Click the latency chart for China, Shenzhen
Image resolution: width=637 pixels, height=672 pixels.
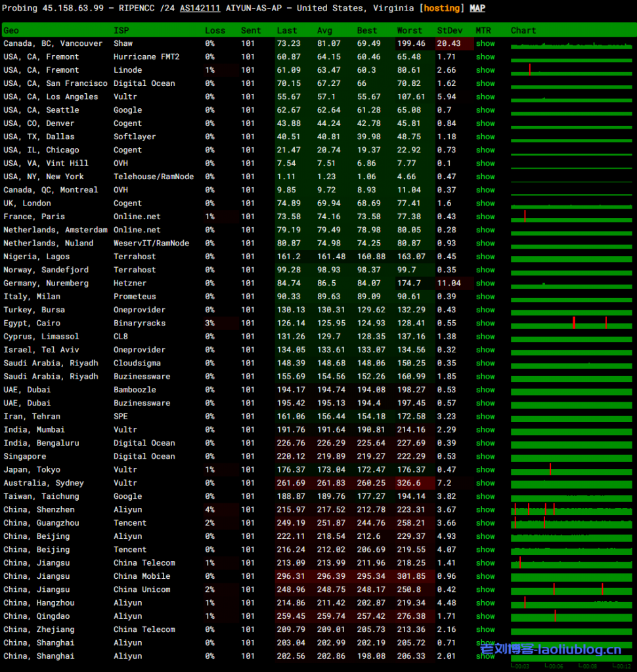coord(570,509)
